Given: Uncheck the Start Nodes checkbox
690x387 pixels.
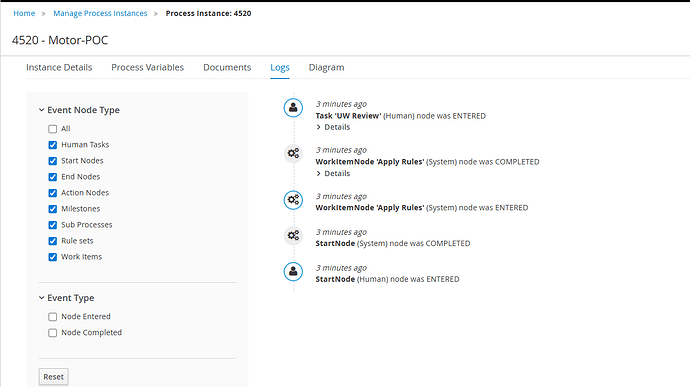Looking at the screenshot, I should point(53,161).
